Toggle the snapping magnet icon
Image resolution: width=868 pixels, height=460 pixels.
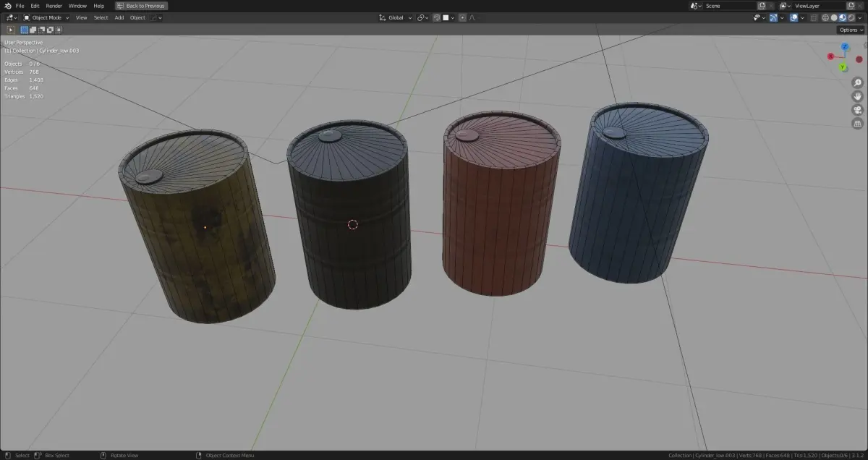coord(437,17)
